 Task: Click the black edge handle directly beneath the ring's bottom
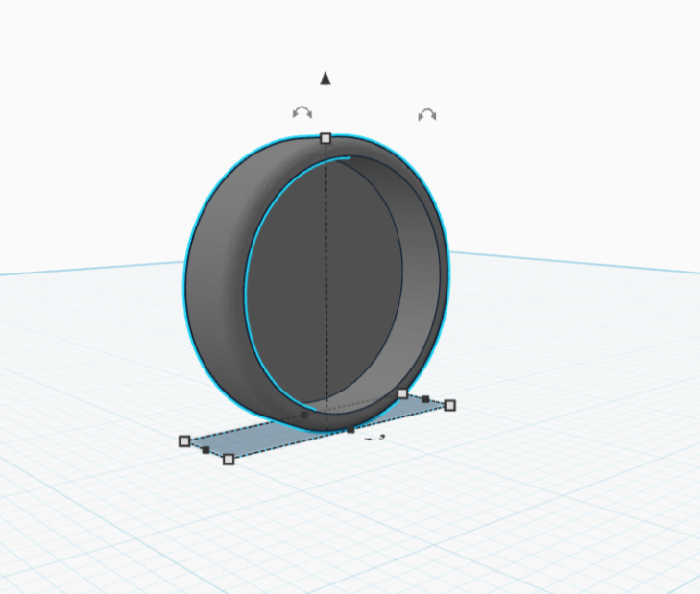(x=350, y=429)
